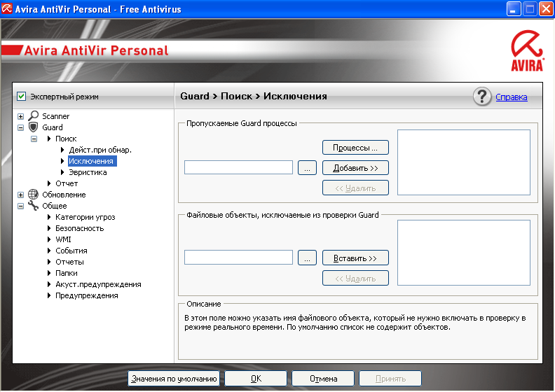Open Предупреждения settings

(87, 295)
